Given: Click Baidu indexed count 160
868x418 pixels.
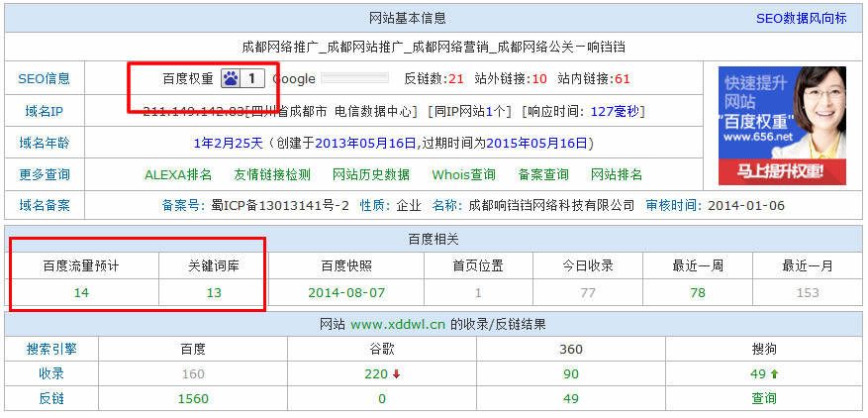Looking at the screenshot, I should tap(193, 374).
